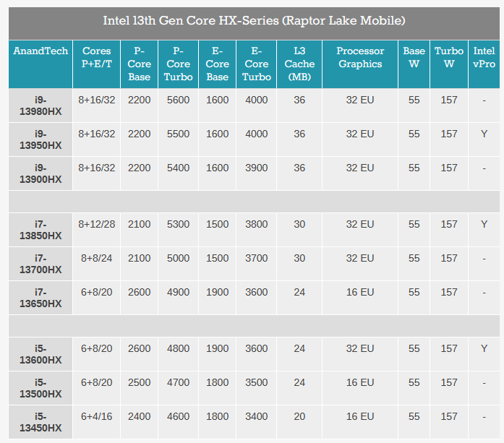
Task: Select the 5400 P-Core Turbo value
Action: [x=178, y=168]
